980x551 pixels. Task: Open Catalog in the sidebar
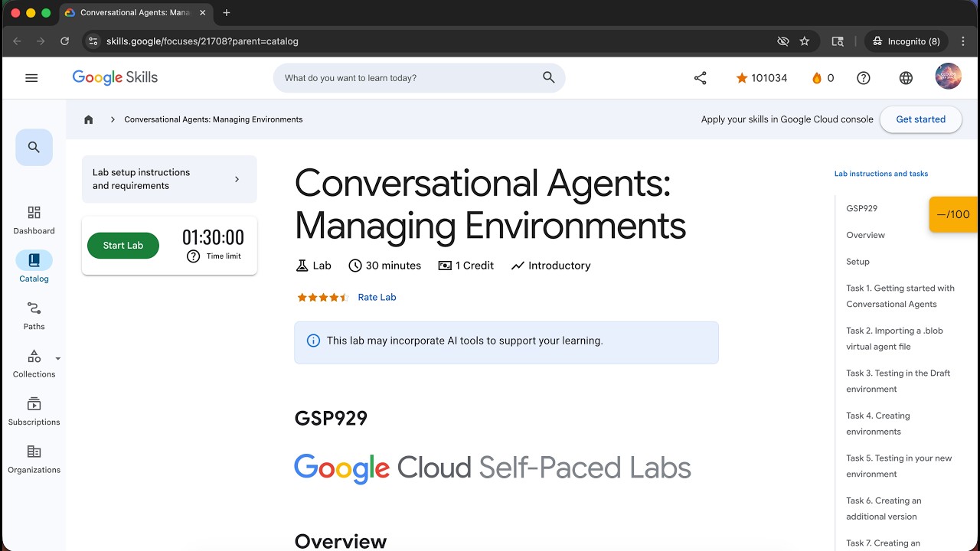[x=34, y=267]
